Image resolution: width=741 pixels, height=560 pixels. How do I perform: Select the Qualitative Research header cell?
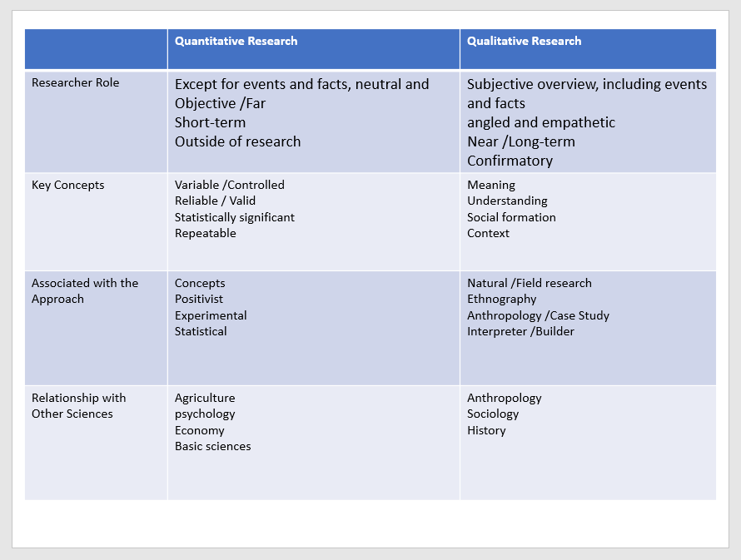pos(524,42)
